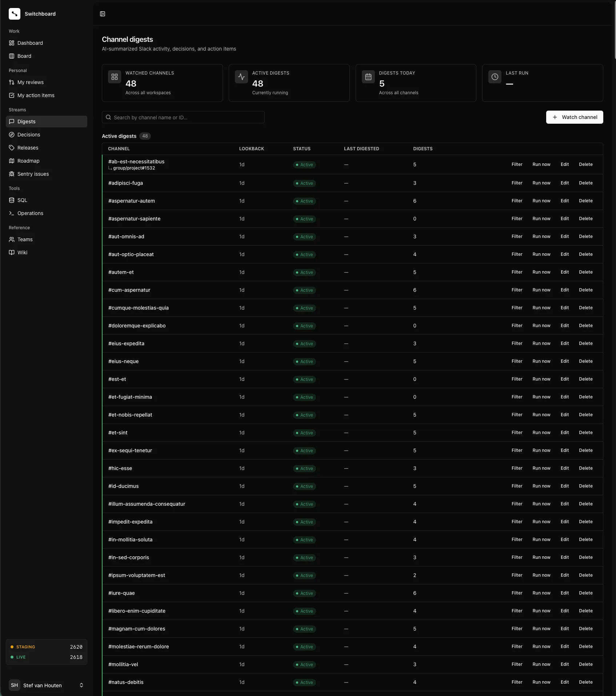Focus the channel name search field
Viewport: 616px width, 696px height.
point(183,117)
